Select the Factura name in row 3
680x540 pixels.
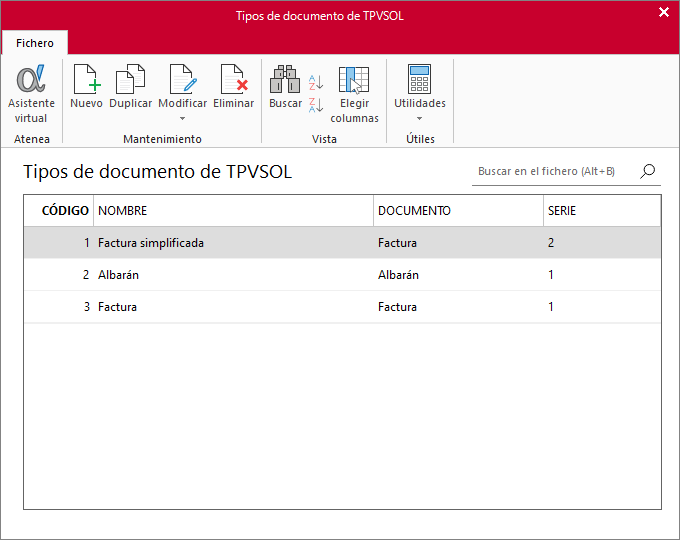click(x=117, y=307)
